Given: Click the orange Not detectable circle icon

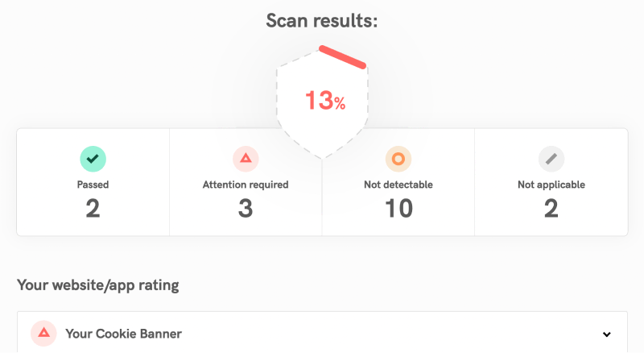Looking at the screenshot, I should (398, 159).
